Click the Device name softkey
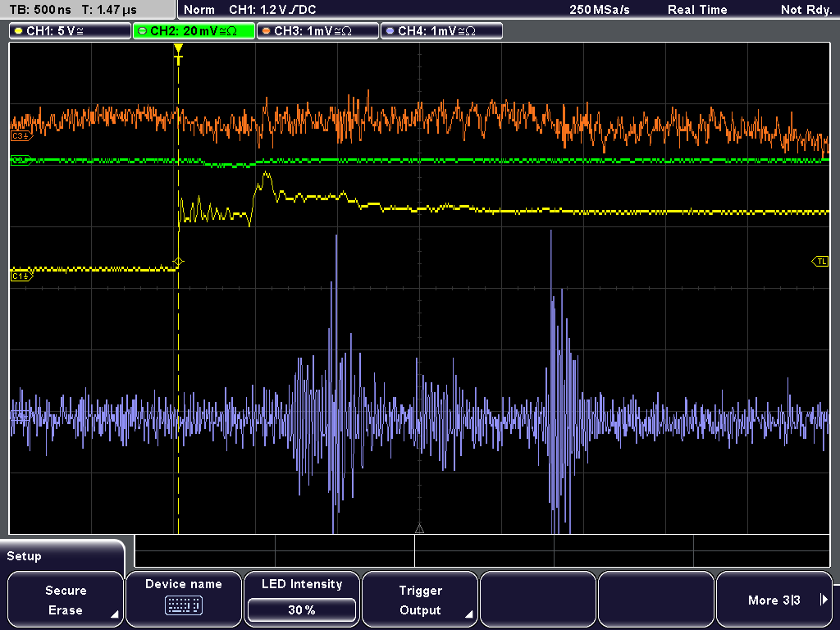 183,600
